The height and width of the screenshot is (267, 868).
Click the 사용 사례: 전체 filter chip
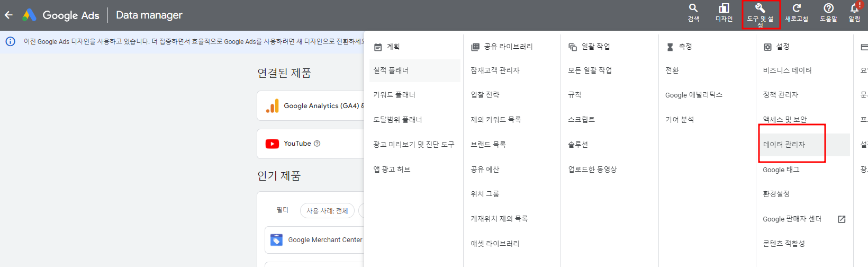coord(327,211)
